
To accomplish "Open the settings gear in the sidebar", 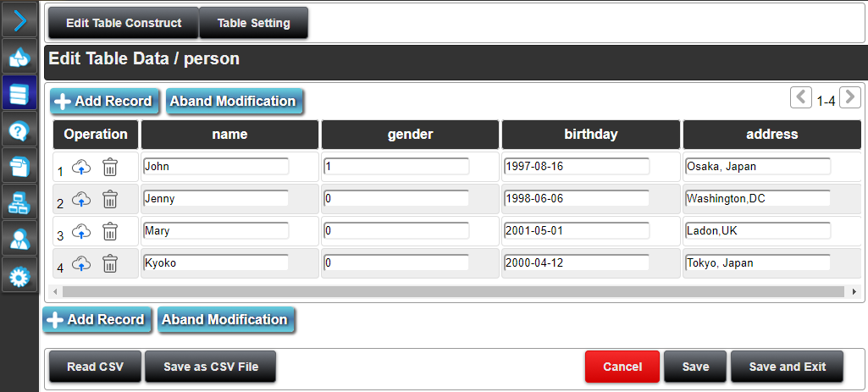I will (19, 276).
